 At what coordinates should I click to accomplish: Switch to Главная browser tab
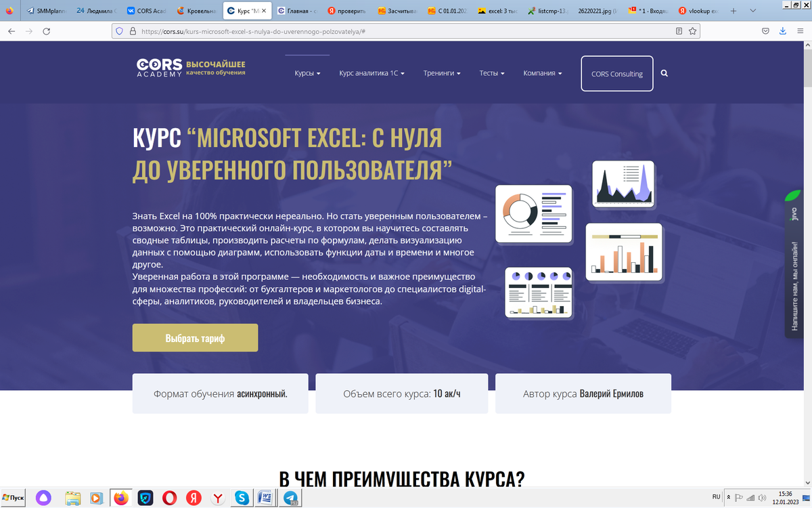[x=297, y=12]
